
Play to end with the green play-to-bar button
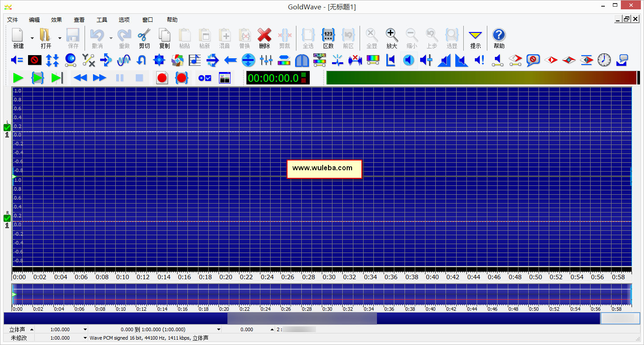click(57, 78)
